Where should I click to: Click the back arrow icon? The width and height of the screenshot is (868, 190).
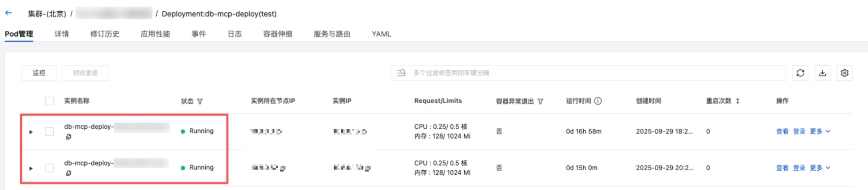8,13
